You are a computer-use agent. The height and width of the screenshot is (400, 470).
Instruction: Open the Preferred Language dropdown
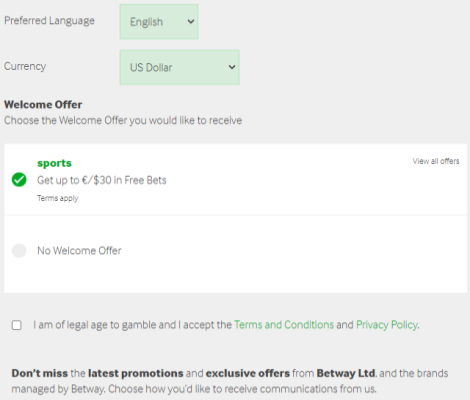point(159,22)
